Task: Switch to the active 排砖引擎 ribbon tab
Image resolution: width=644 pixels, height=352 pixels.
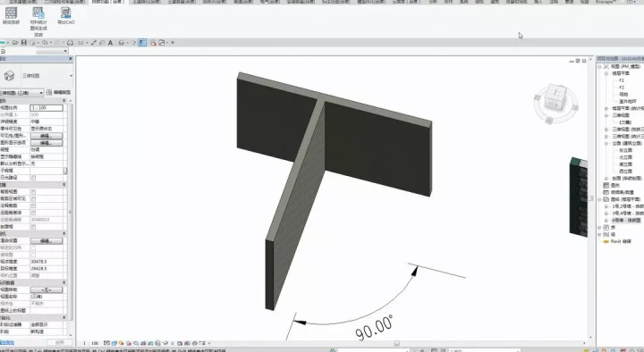Action: click(x=107, y=2)
